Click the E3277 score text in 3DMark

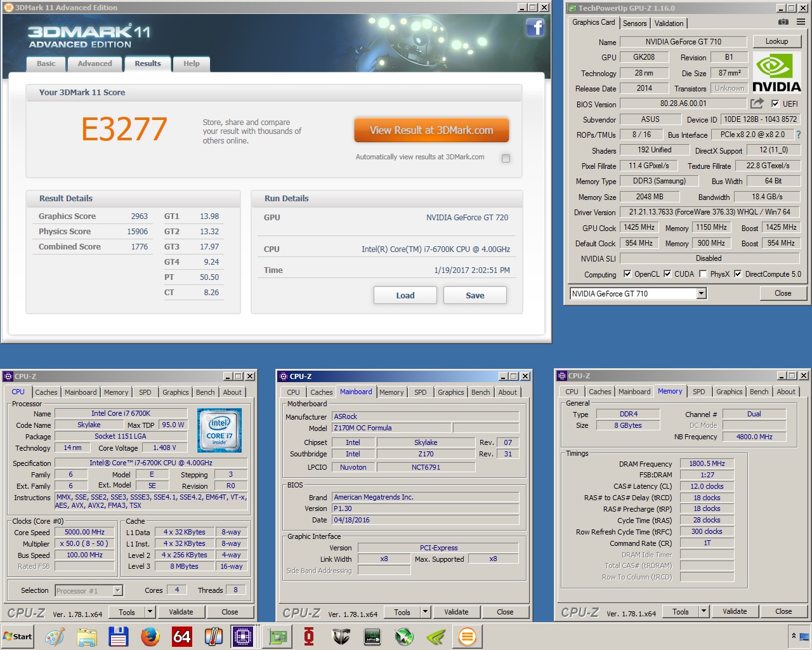coord(124,129)
